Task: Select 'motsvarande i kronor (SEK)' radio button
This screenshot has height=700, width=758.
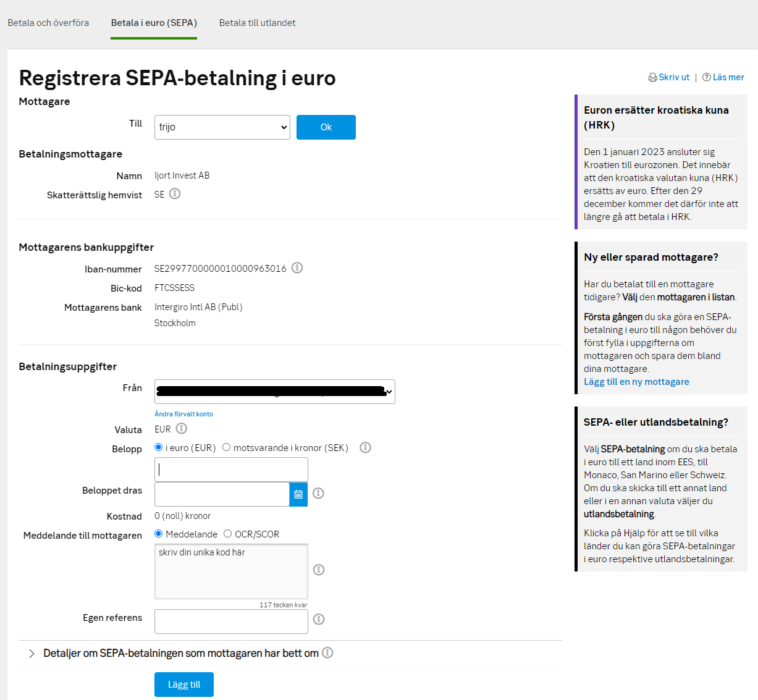Action: 227,447
